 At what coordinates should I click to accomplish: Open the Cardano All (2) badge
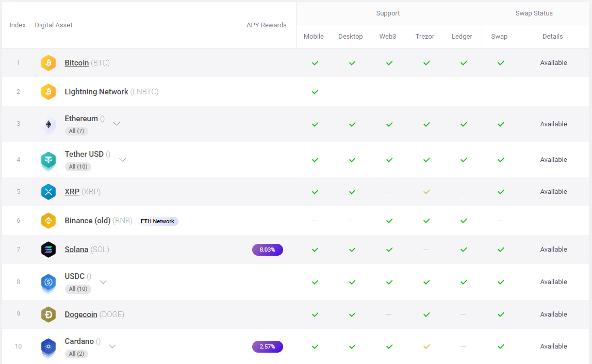76,354
